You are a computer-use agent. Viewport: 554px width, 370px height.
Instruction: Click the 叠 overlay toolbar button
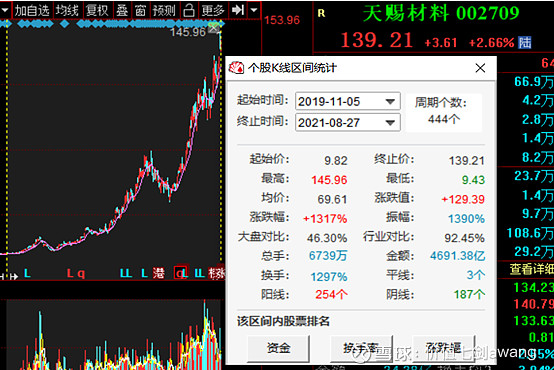(x=122, y=11)
